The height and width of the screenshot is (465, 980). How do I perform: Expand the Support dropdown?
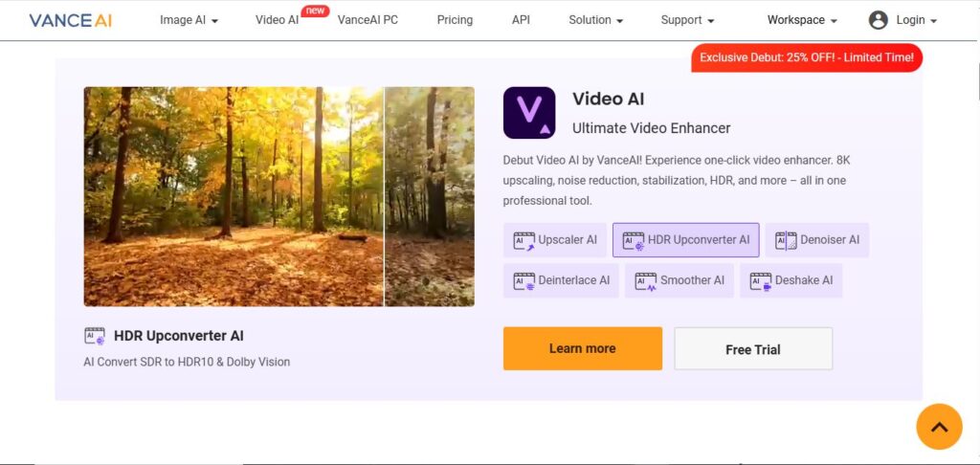point(687,20)
